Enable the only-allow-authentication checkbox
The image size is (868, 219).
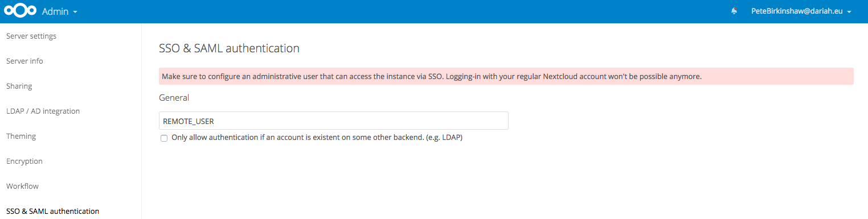pyautogui.click(x=164, y=138)
